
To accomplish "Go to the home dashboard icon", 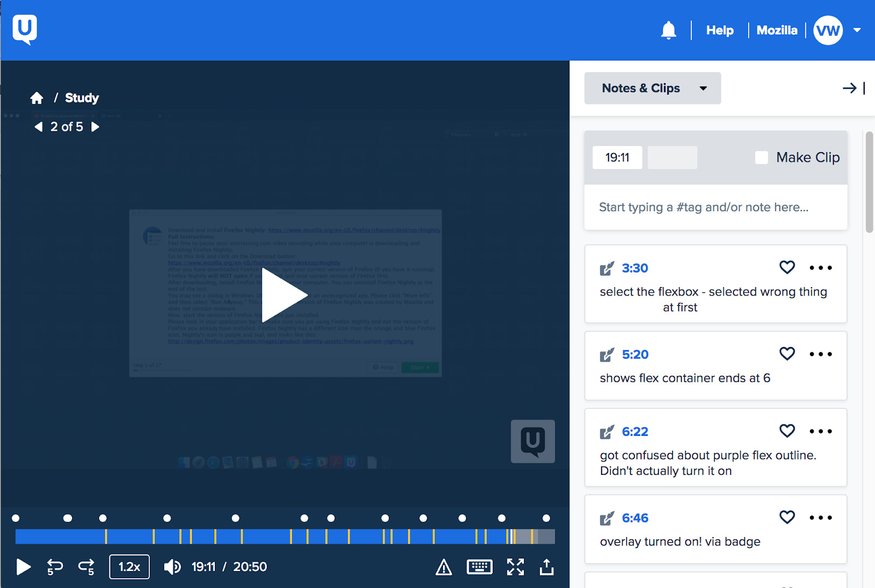I will tap(37, 98).
